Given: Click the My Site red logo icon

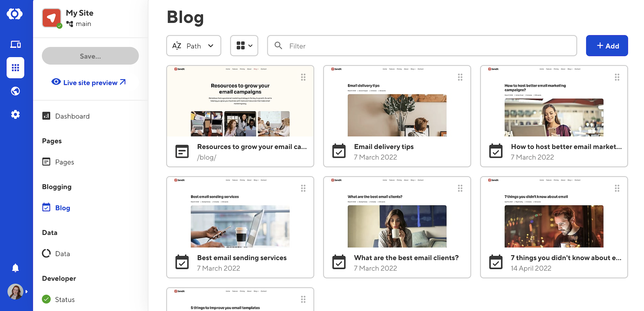Looking at the screenshot, I should pyautogui.click(x=52, y=18).
